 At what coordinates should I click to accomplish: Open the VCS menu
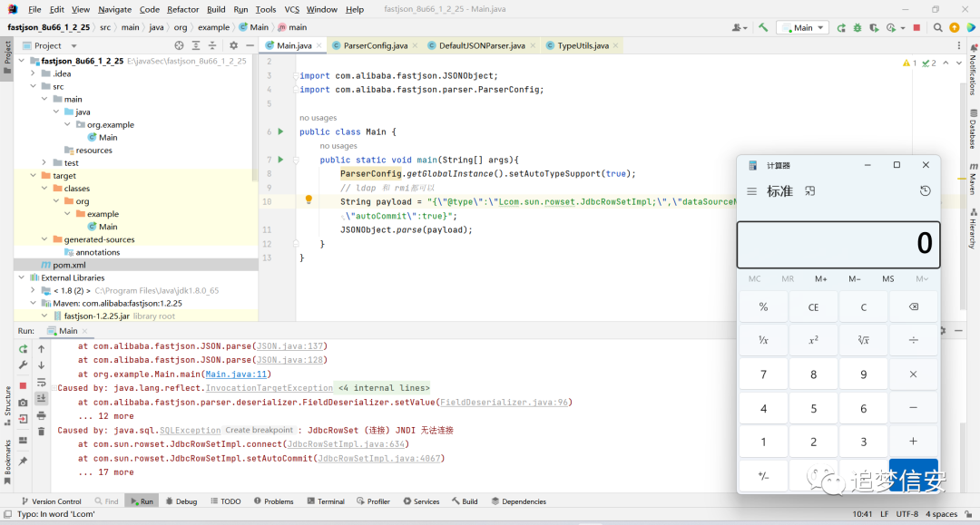tap(291, 9)
